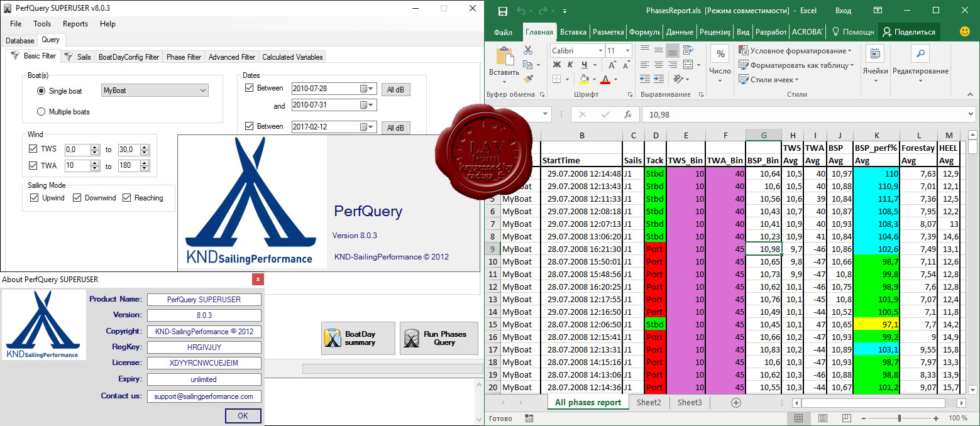Align cell text to the left
Viewport: 980px width, 426px height.
[x=646, y=65]
